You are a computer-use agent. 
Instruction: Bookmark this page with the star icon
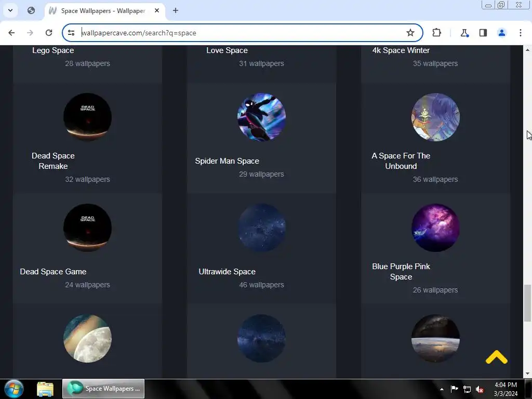pos(410,33)
